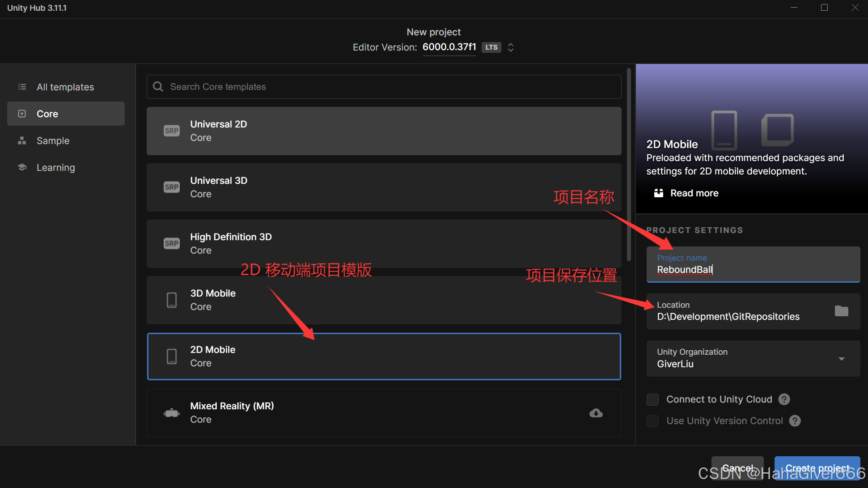Close the Unity Hub window

point(855,8)
